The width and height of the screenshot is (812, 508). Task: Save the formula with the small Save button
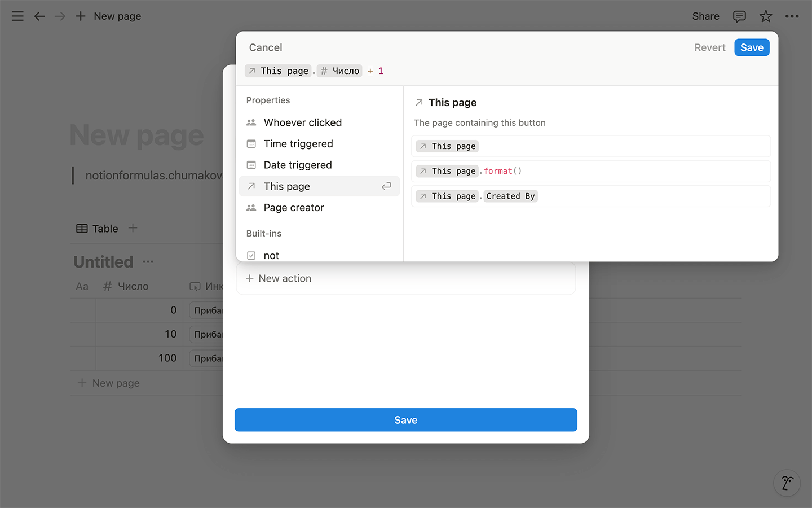752,47
